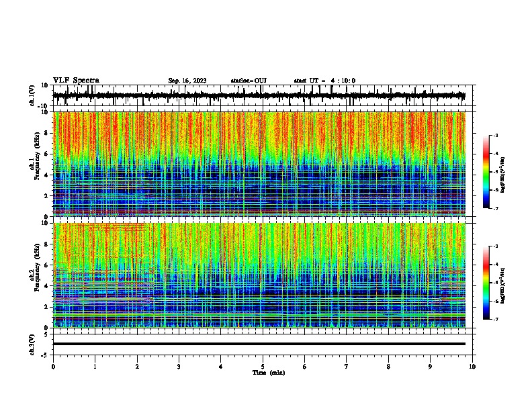Click the -3 label on ch.2 color bar
The height and width of the screenshot is (411, 532).
tap(495, 246)
